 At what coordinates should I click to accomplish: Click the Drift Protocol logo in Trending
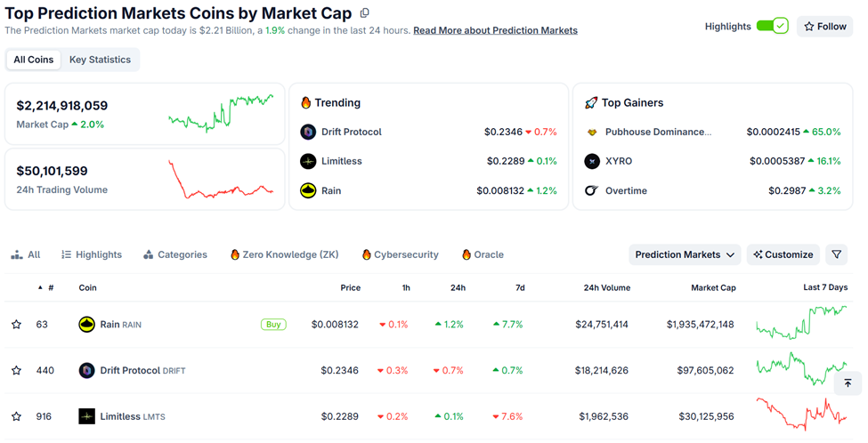click(x=308, y=132)
